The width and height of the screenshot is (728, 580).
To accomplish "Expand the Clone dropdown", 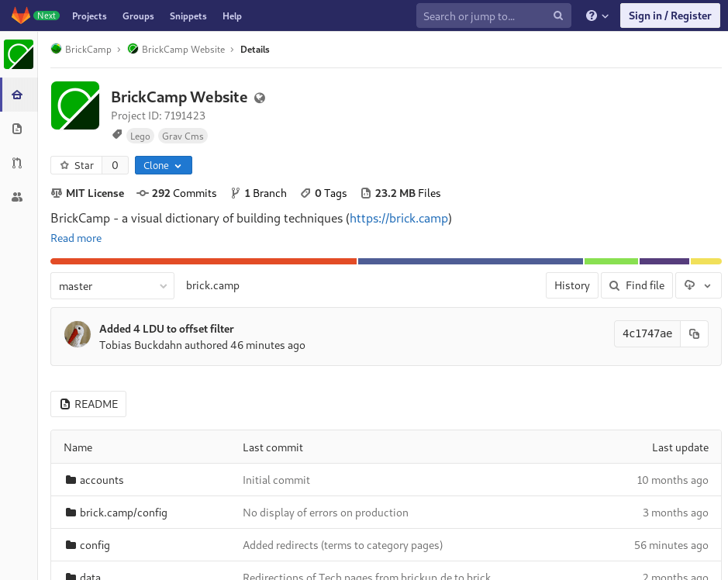I will pyautogui.click(x=163, y=165).
